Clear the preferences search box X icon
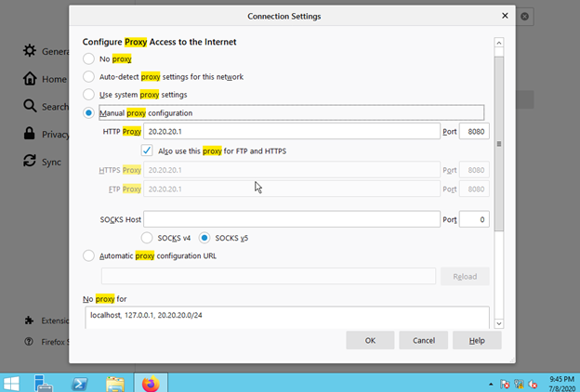Screen dimensions: 580x392 click(524, 17)
